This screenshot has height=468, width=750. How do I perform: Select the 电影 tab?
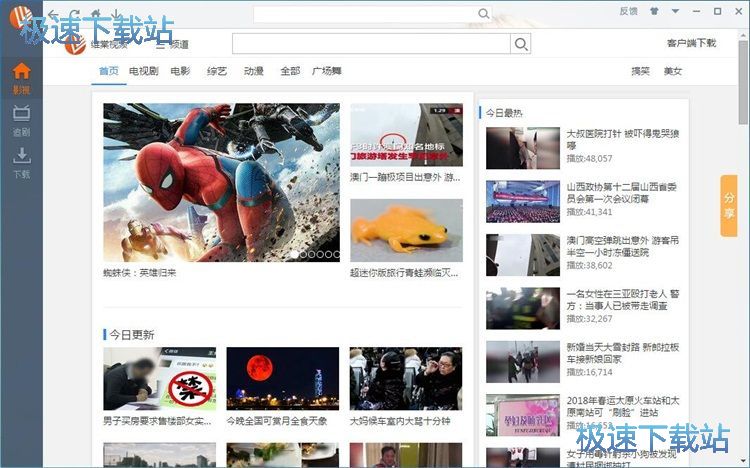pyautogui.click(x=180, y=71)
